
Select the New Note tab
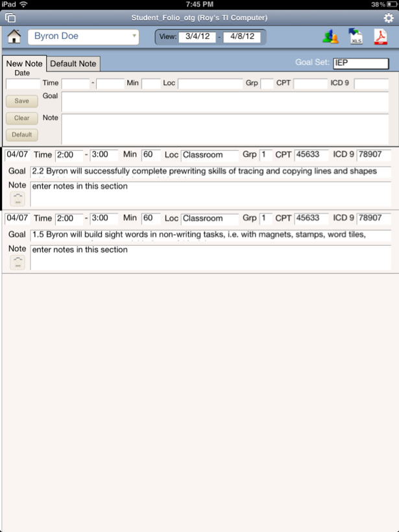pyautogui.click(x=24, y=64)
